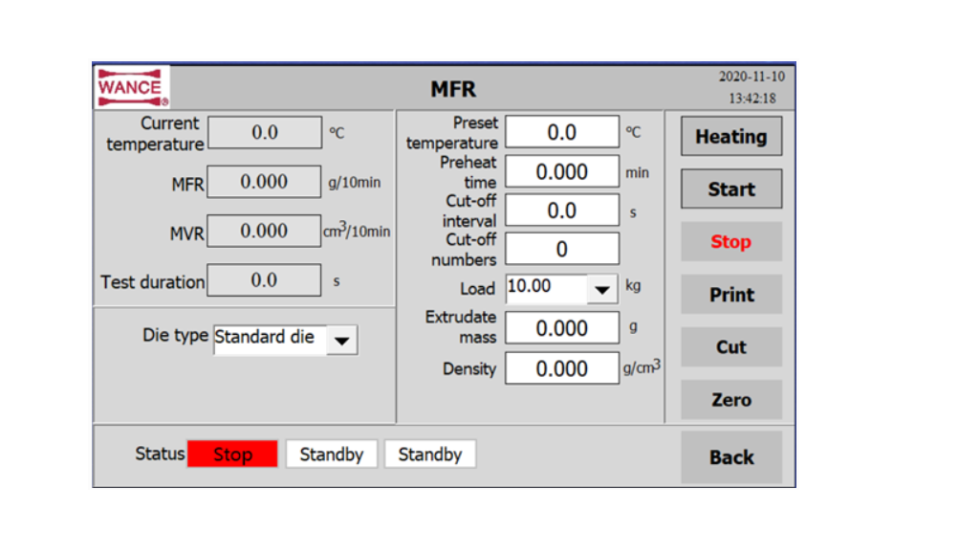980x555 pixels.
Task: Click the red Stop status indicator
Action: (x=232, y=455)
